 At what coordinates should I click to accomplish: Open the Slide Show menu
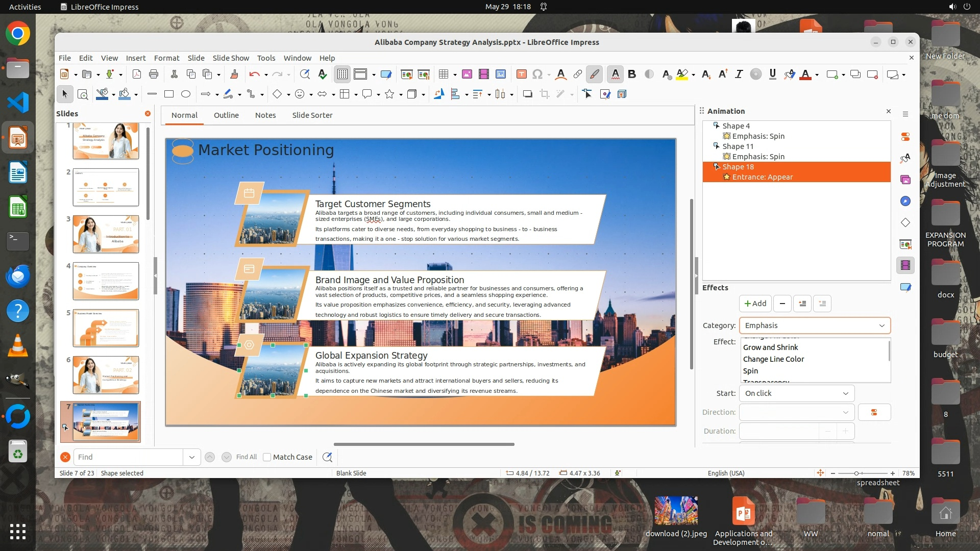coord(231,58)
